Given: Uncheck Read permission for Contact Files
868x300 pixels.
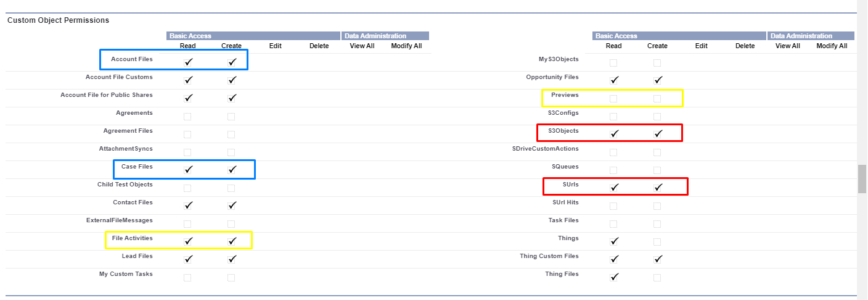Looking at the screenshot, I should tap(188, 205).
